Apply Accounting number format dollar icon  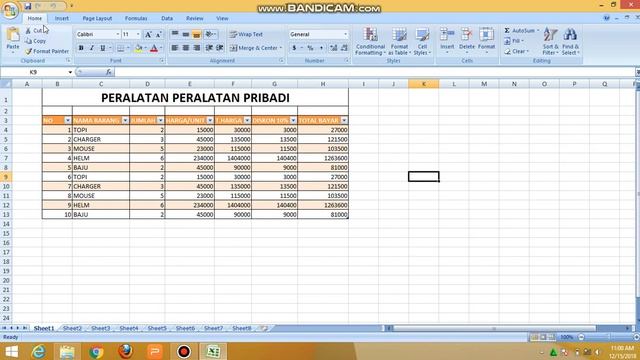coord(294,48)
